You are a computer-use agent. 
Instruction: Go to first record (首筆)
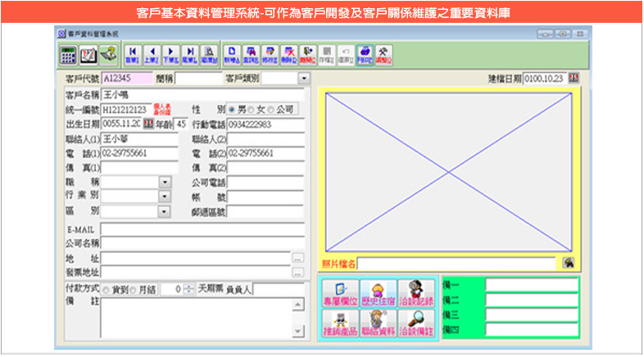click(132, 55)
